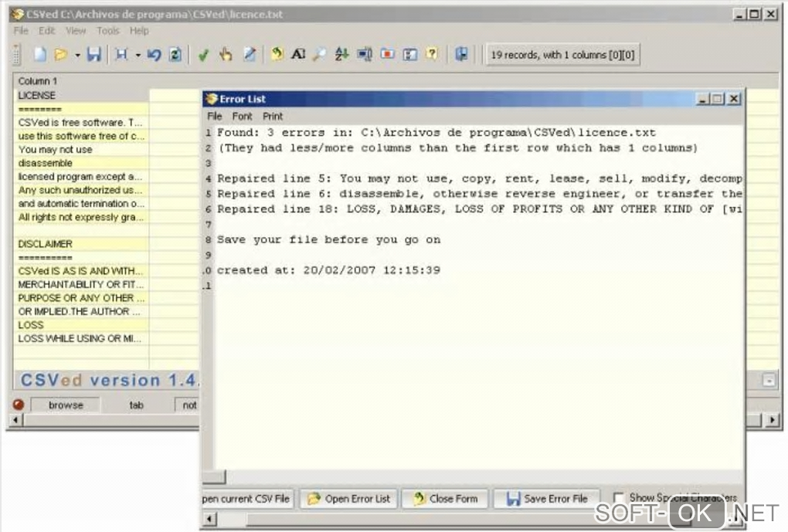Select the 'MERCHANTABILITY OR FIT...' row
The width and height of the screenshot is (788, 532).
pos(82,285)
